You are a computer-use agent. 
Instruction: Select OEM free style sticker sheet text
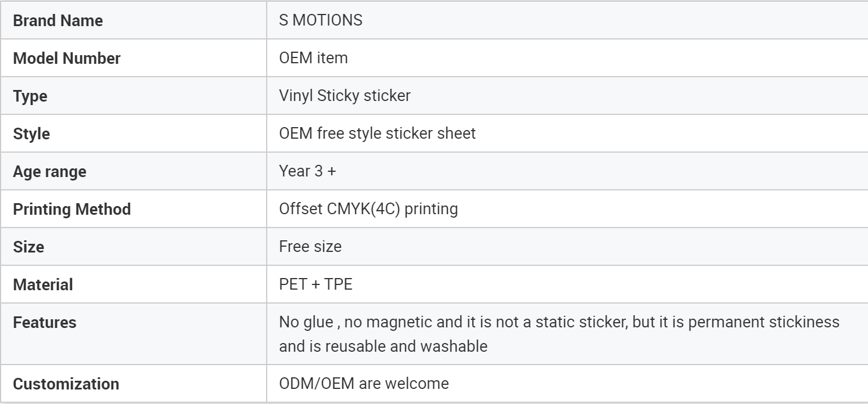click(377, 134)
